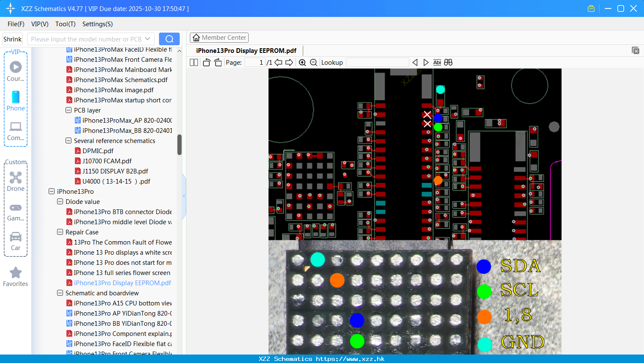Collapse Schematic and boardview folder
Viewport: 644px width, 363px height.
point(60,293)
